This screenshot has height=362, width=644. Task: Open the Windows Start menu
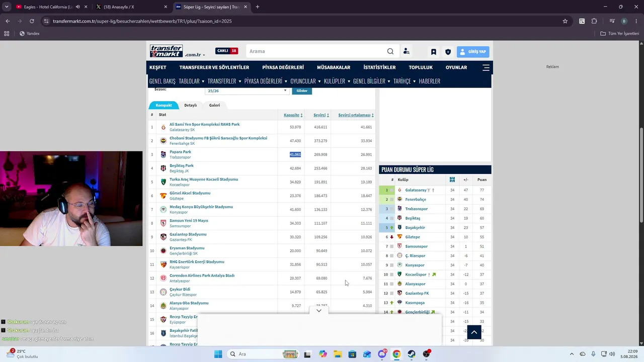(218, 354)
